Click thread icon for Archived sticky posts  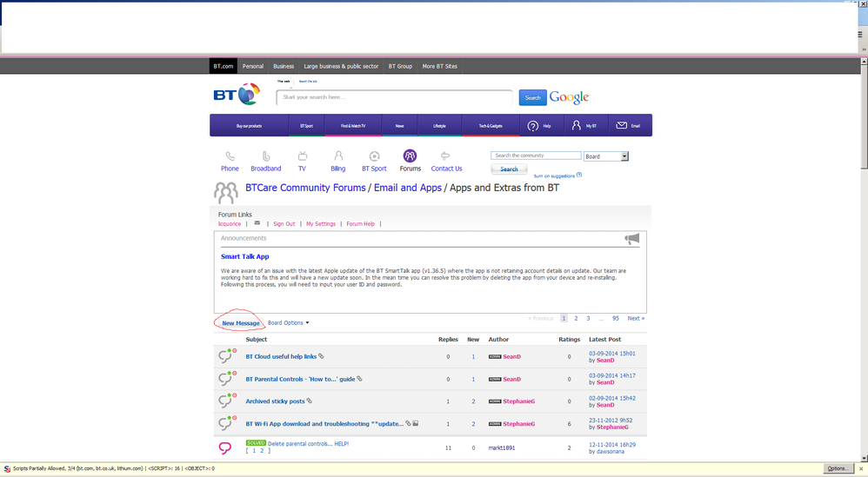[226, 401]
